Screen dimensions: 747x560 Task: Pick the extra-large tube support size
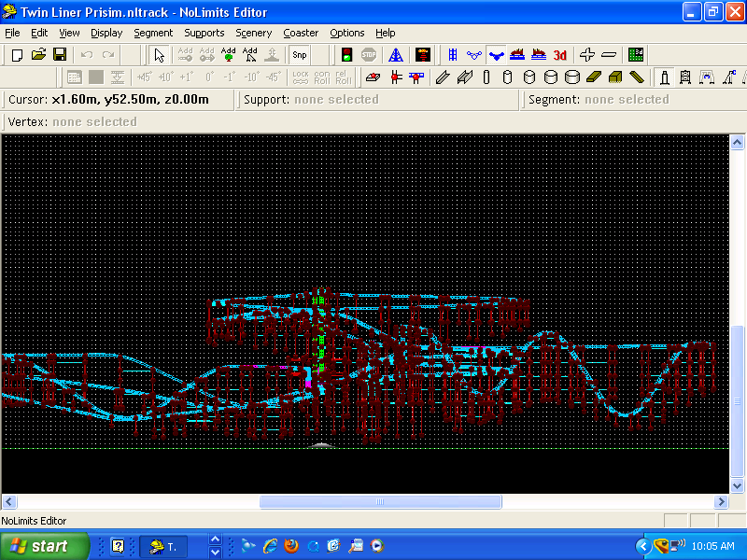click(x=572, y=77)
